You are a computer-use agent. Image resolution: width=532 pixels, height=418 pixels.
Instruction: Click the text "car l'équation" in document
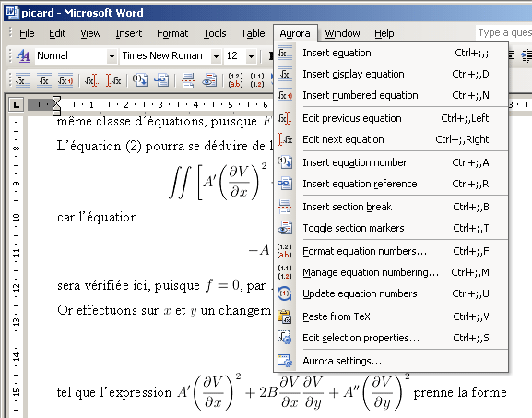[x=98, y=218]
